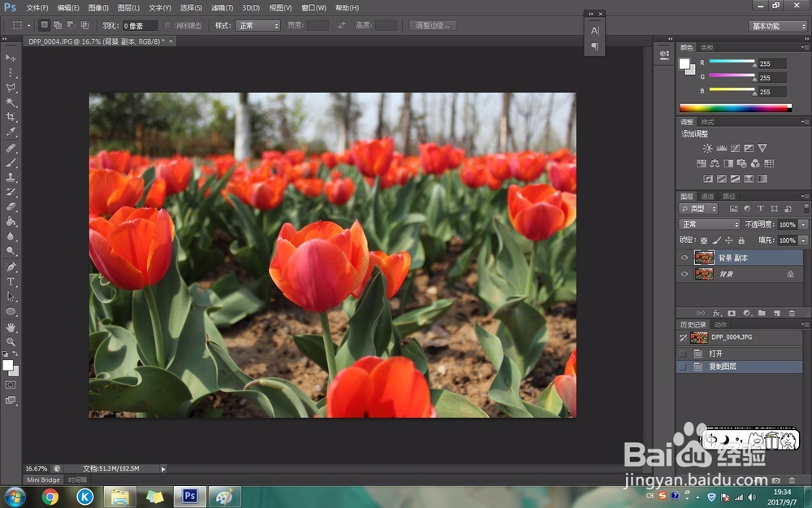
Task: Select the 复制图层 history state
Action: point(740,367)
